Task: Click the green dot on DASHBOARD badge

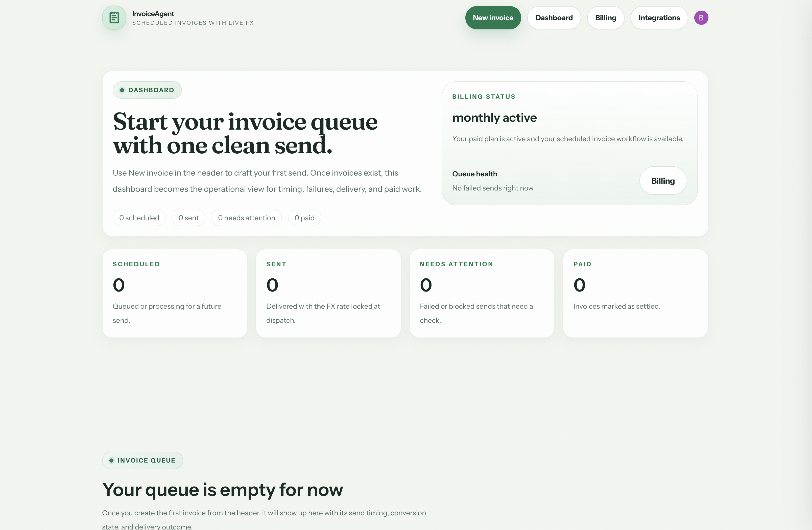Action: (x=122, y=90)
